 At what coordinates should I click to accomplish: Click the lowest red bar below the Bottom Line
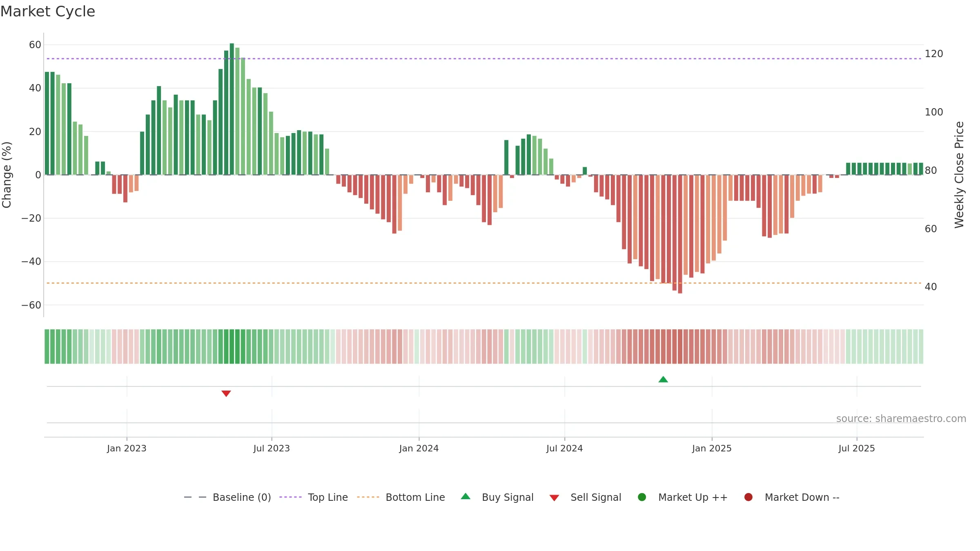click(680, 234)
